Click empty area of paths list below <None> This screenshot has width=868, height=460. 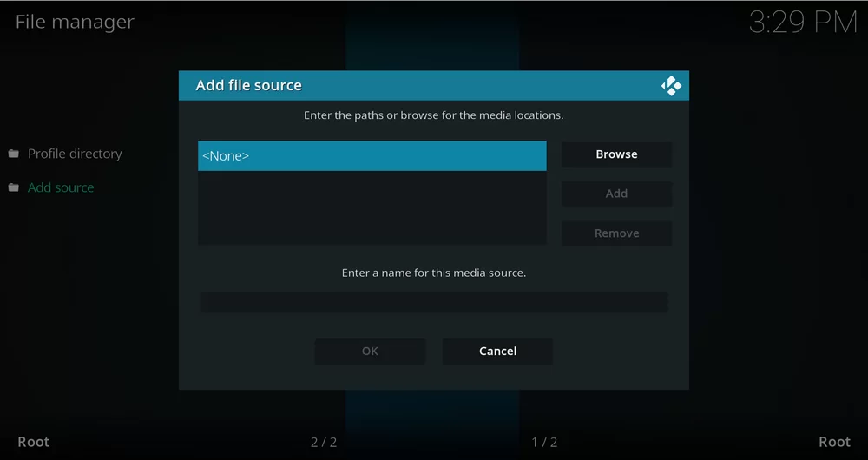[x=372, y=208]
